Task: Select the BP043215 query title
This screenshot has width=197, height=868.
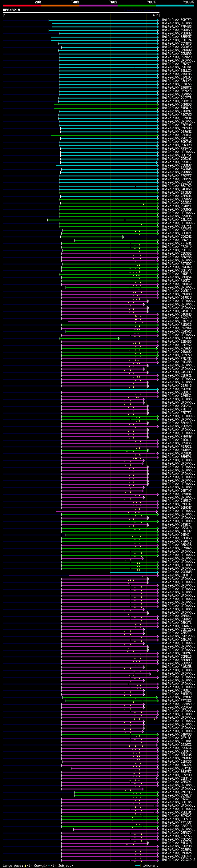Action: 11,10
